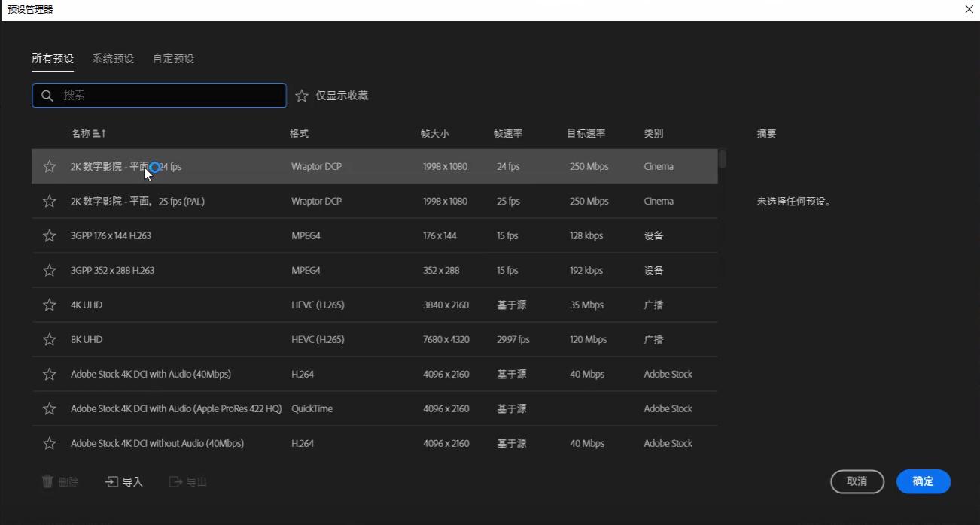Image resolution: width=980 pixels, height=525 pixels.
Task: Favorite the 4K UHD preset star
Action: [49, 305]
